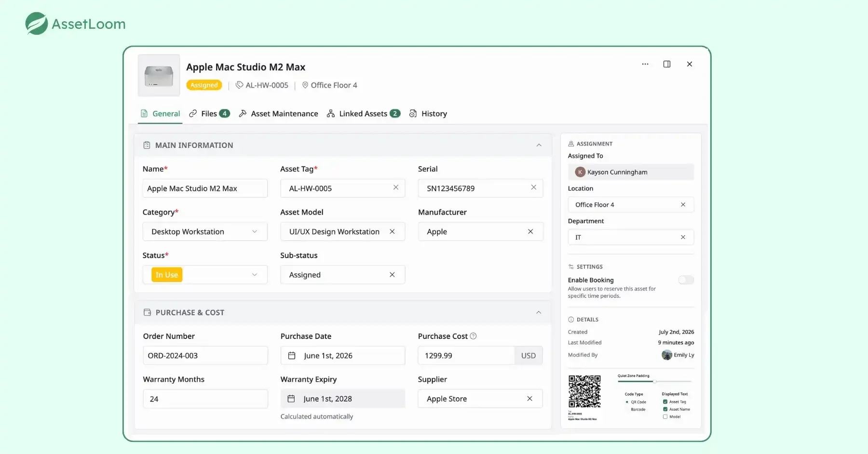Toggle the side panel layout icon
The height and width of the screenshot is (454, 868).
pyautogui.click(x=667, y=64)
